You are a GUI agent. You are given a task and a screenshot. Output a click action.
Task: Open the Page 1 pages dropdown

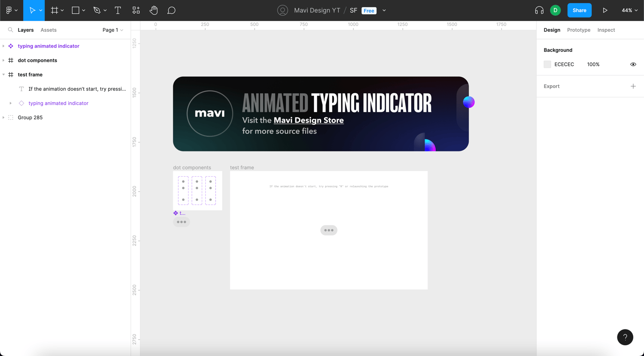pyautogui.click(x=113, y=30)
